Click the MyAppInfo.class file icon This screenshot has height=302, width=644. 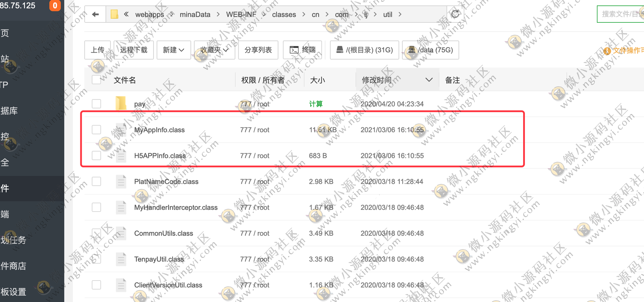click(x=121, y=130)
